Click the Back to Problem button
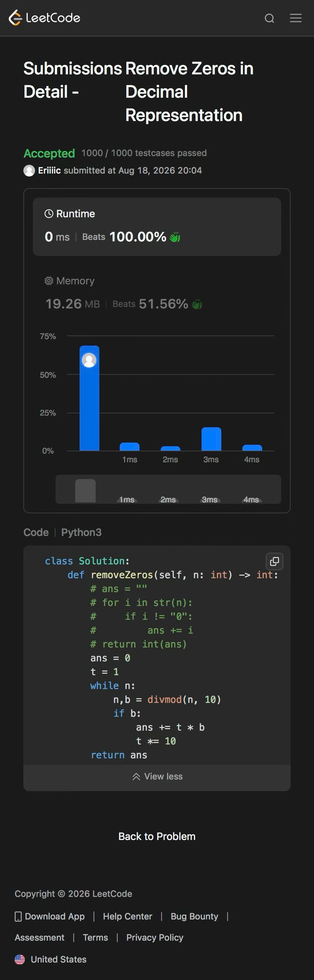 pyautogui.click(x=157, y=837)
